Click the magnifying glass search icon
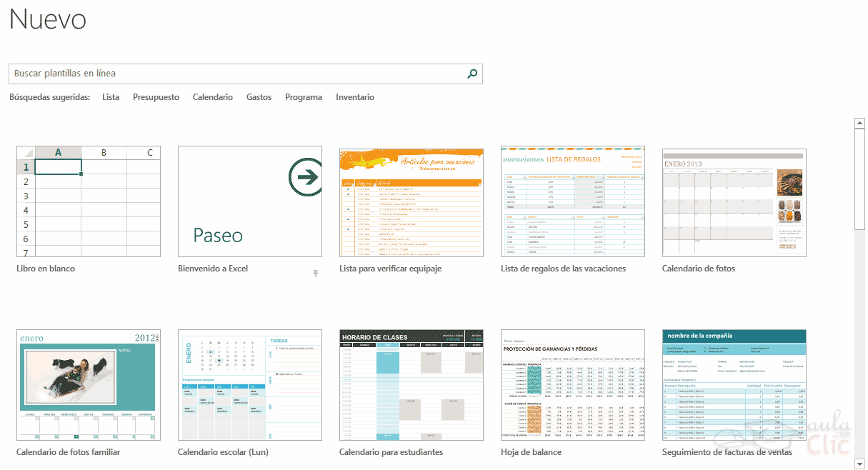This screenshot has width=868, height=470. tap(472, 74)
